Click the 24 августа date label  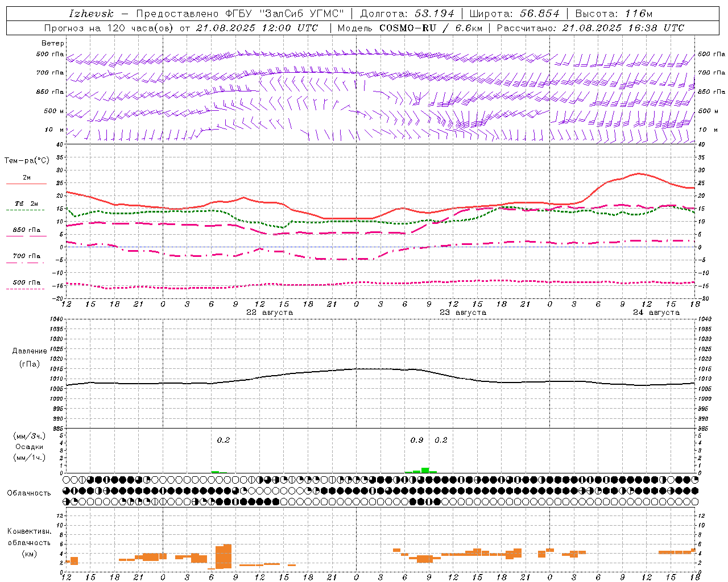click(x=656, y=313)
